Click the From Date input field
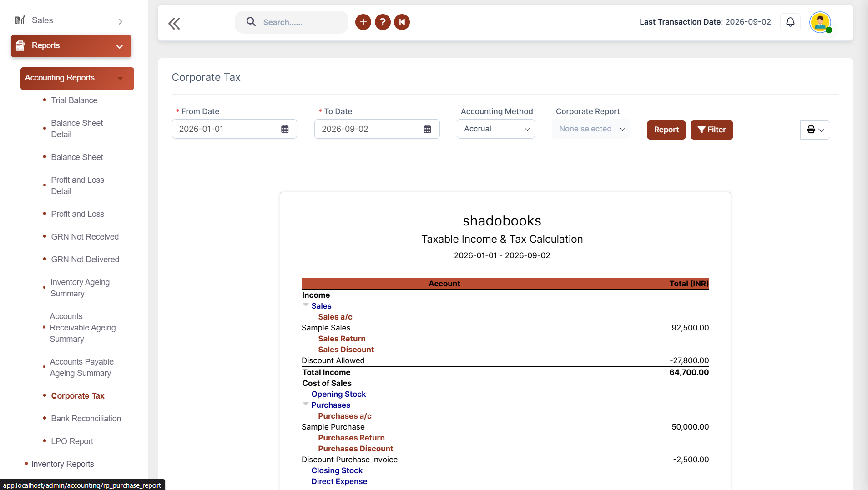This screenshot has width=868, height=490. coord(222,129)
